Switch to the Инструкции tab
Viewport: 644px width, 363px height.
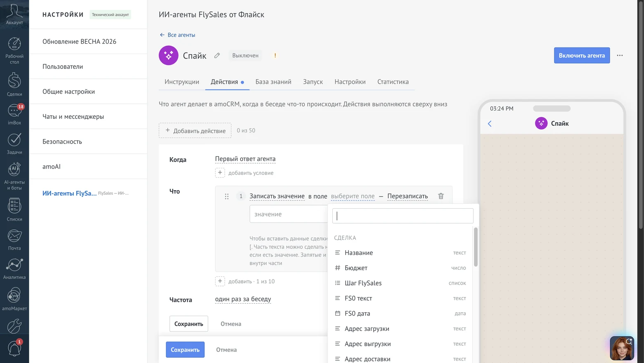[x=182, y=82]
